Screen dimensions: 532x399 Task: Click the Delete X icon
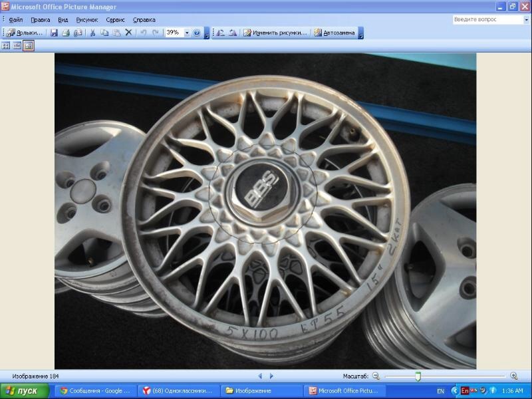128,33
